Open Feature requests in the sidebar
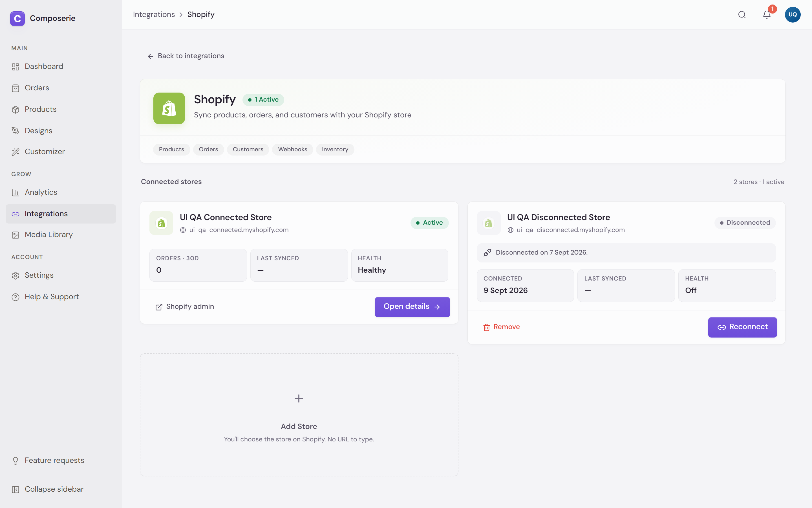Screen dimensions: 812x508 pyautogui.click(x=61, y=460)
